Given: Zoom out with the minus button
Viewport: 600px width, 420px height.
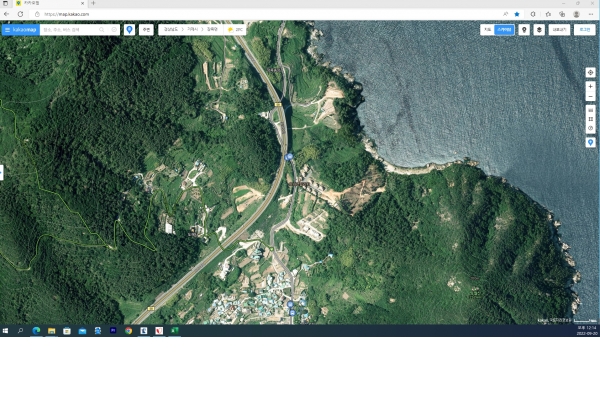Looking at the screenshot, I should point(590,98).
